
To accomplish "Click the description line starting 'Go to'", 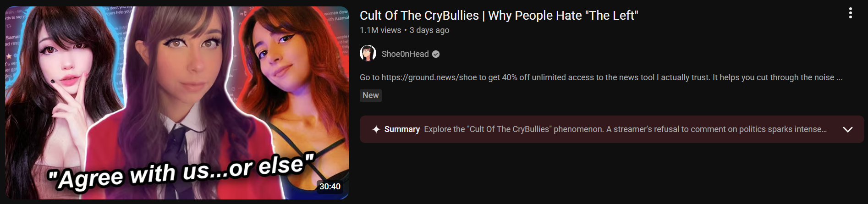I will coord(601,77).
